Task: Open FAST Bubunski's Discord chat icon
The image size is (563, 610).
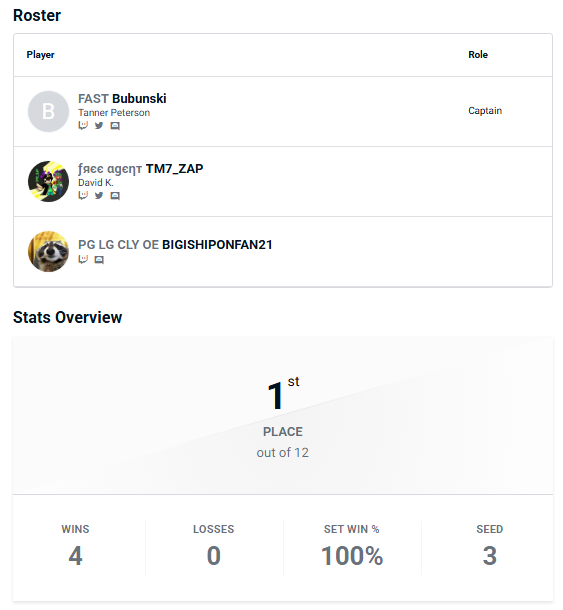Action: (115, 126)
